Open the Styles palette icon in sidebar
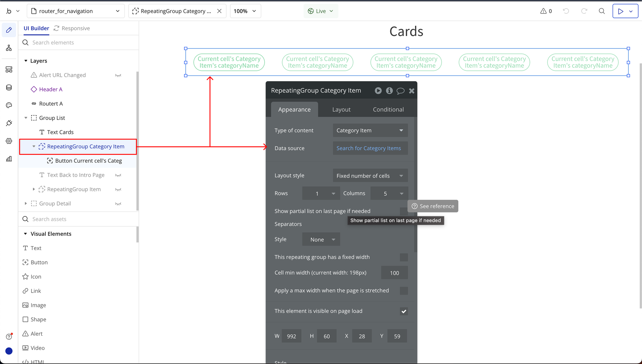 (x=9, y=105)
